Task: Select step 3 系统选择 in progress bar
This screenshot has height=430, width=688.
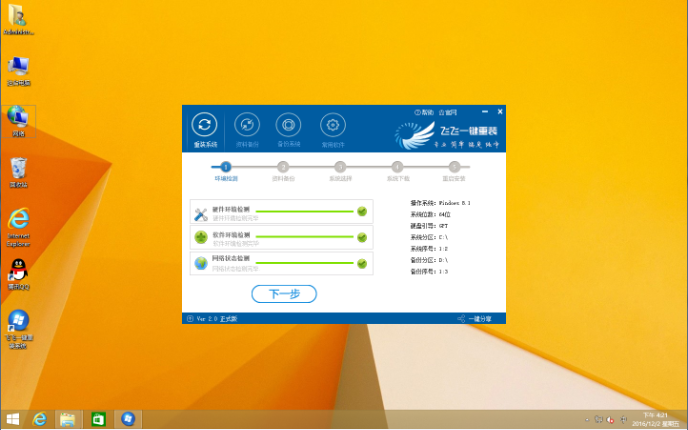Action: pyautogui.click(x=340, y=167)
